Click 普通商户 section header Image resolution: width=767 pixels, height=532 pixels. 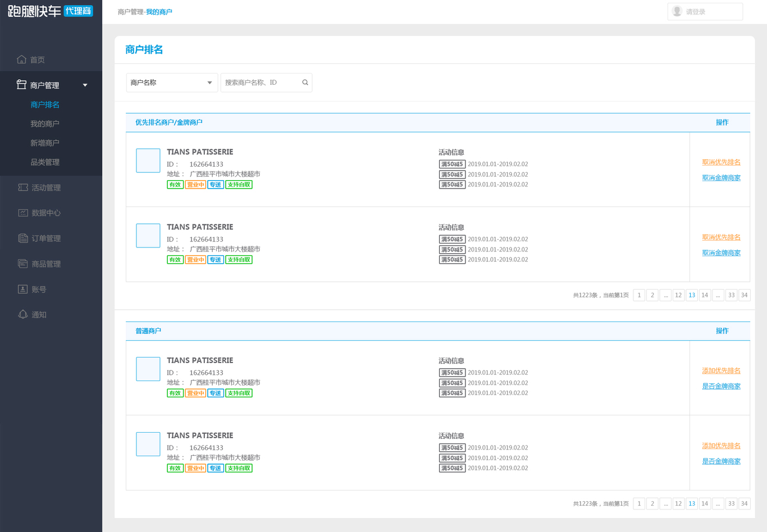tap(148, 331)
